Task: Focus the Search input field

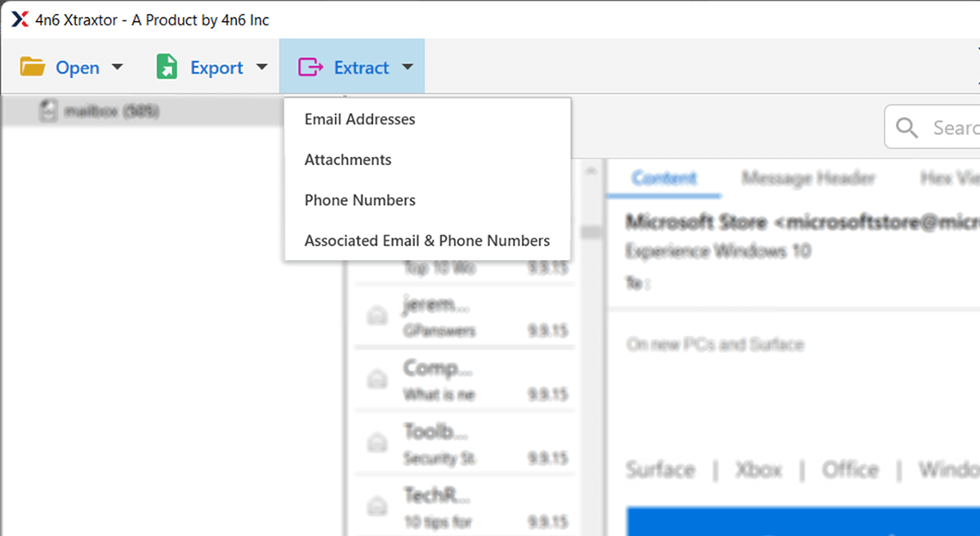Action: [x=933, y=127]
